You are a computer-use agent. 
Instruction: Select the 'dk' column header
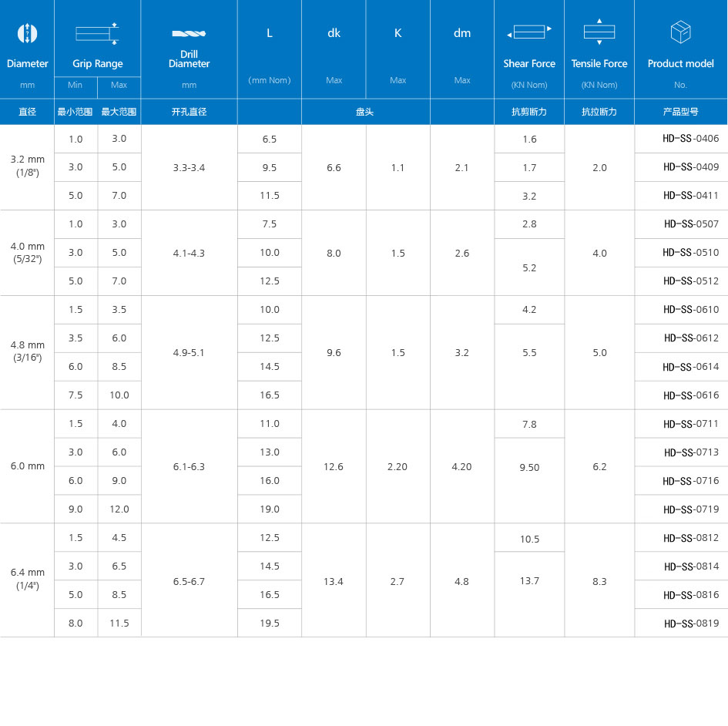point(334,33)
